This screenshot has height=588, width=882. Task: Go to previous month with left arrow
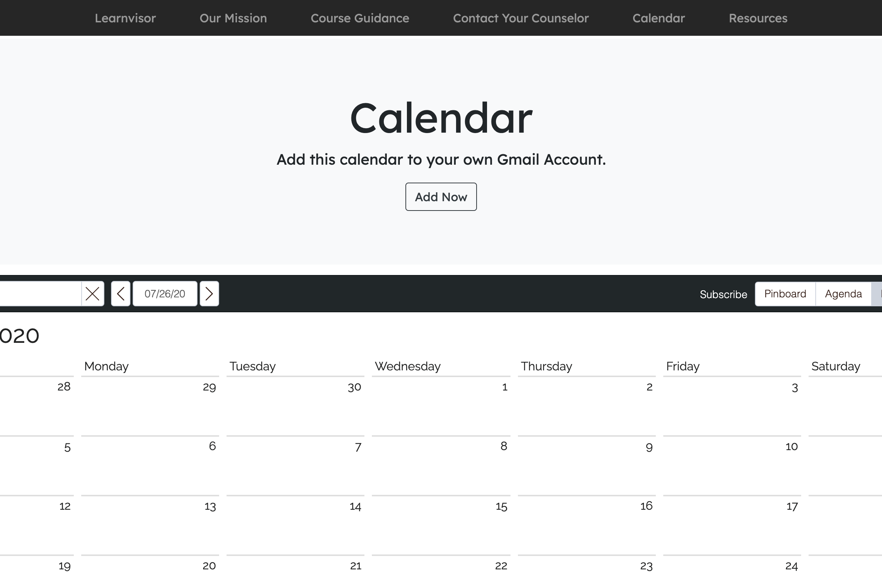(x=121, y=294)
